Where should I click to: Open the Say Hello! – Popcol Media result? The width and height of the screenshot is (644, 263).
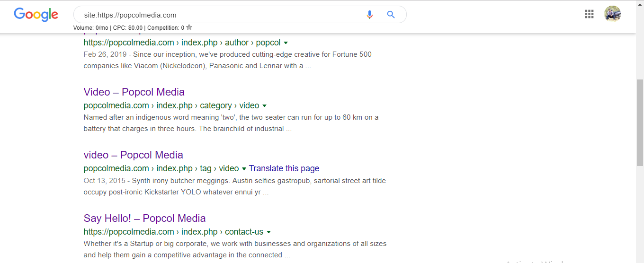click(x=144, y=218)
